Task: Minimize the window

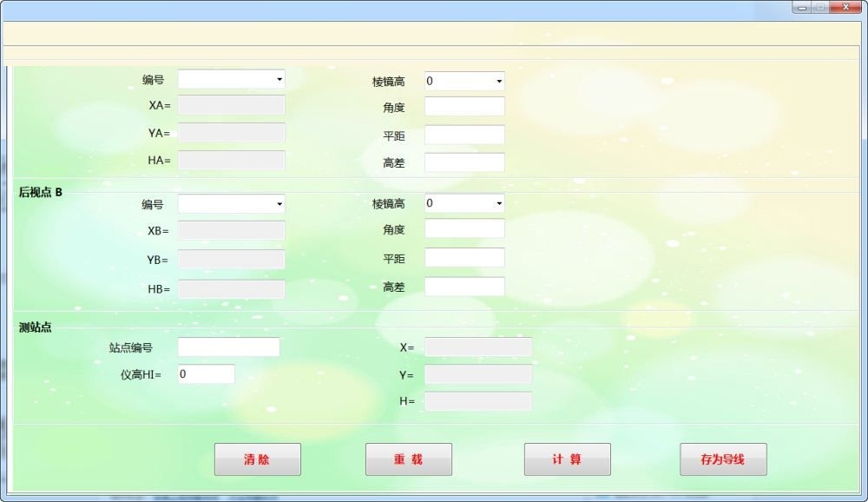Action: coord(801,7)
